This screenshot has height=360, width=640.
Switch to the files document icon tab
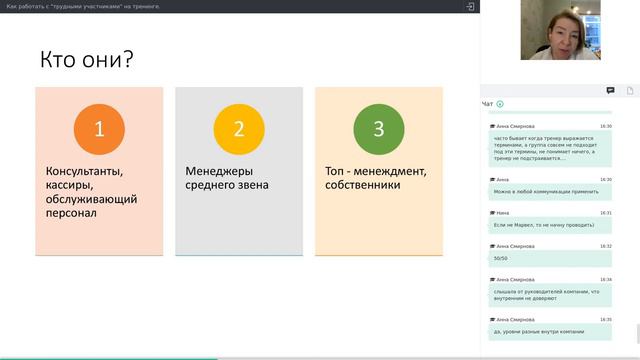pos(630,91)
